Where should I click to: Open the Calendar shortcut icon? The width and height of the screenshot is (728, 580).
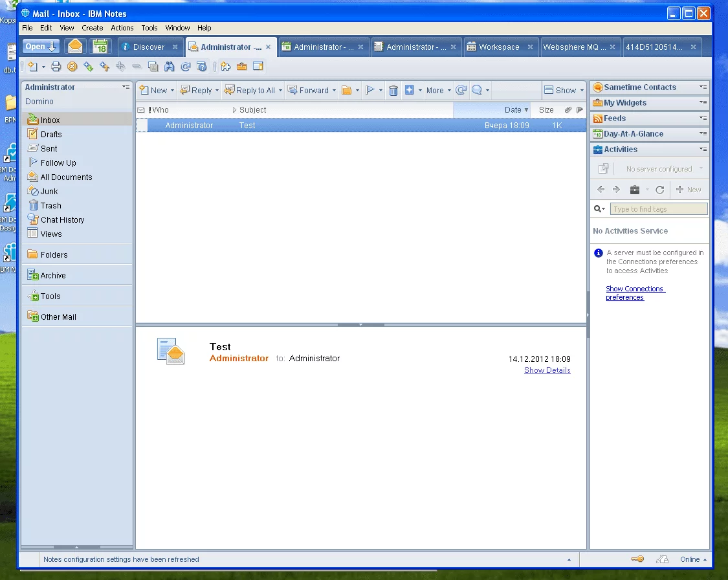[99, 47]
